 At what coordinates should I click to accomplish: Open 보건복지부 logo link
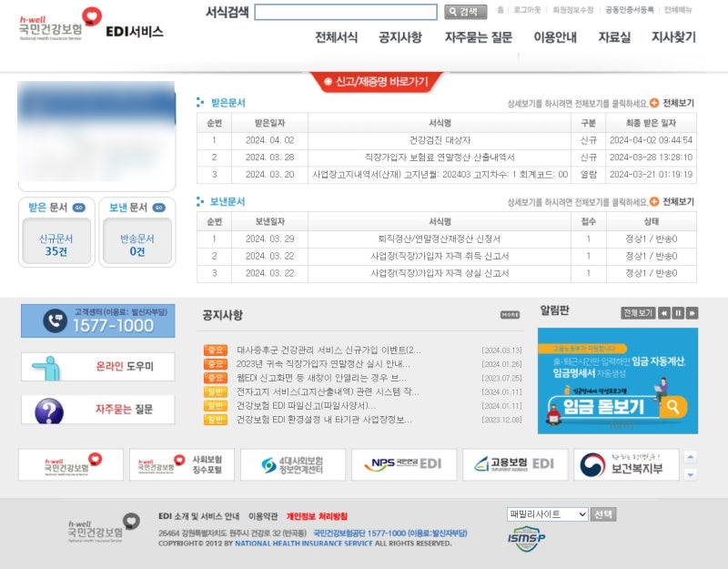tap(626, 464)
